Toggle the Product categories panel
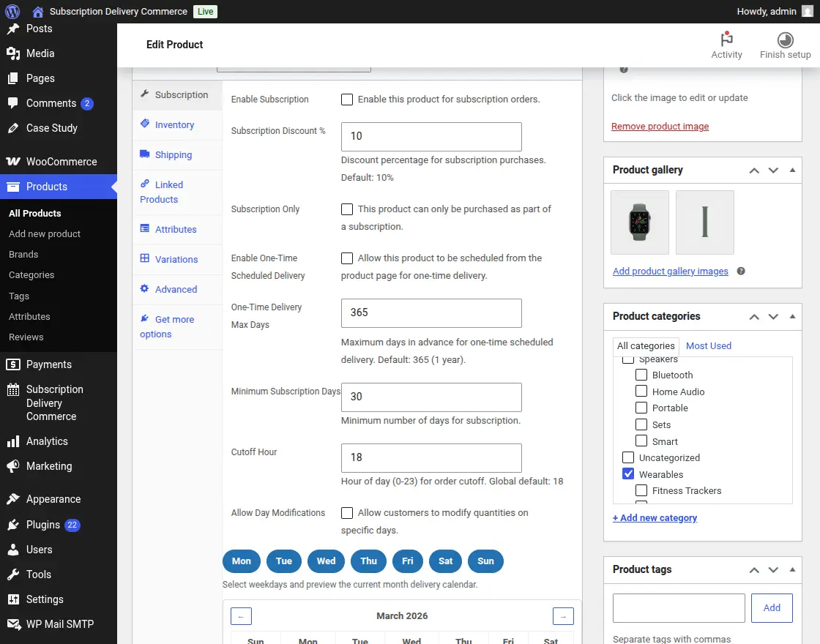Screen dimensions: 820x644 click(792, 317)
